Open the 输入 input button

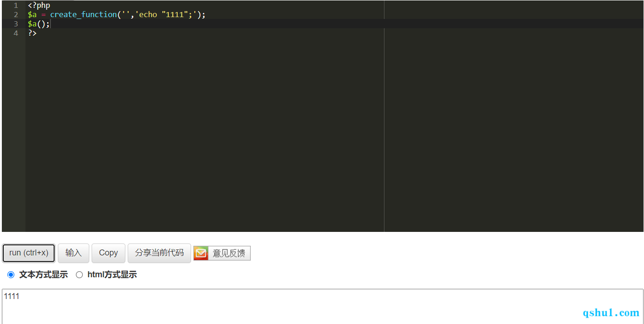tap(73, 253)
